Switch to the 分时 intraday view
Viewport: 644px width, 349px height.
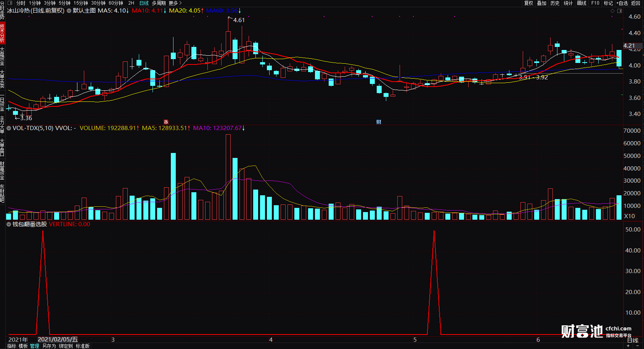pyautogui.click(x=21, y=3)
